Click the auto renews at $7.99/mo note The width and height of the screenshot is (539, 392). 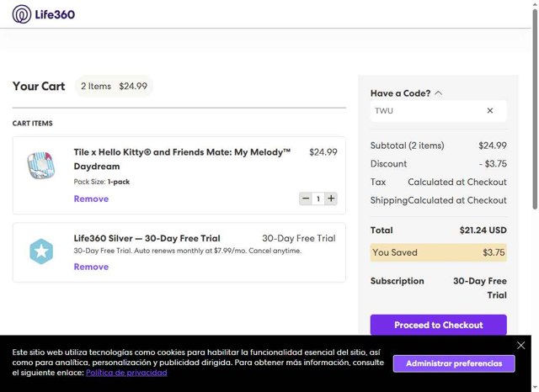tap(188, 251)
